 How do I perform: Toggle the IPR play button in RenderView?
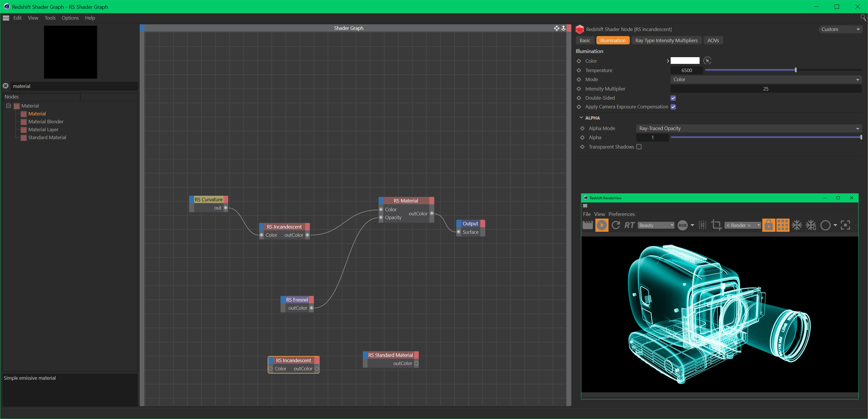point(602,225)
